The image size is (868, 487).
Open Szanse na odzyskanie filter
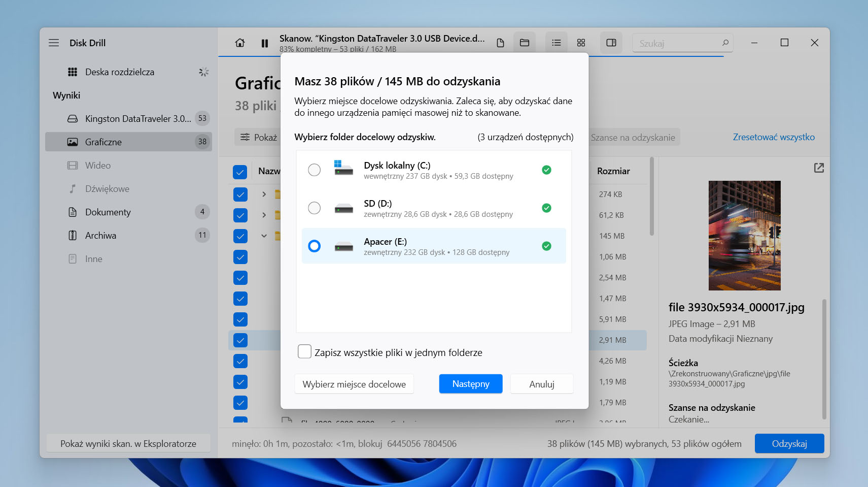pos(633,137)
